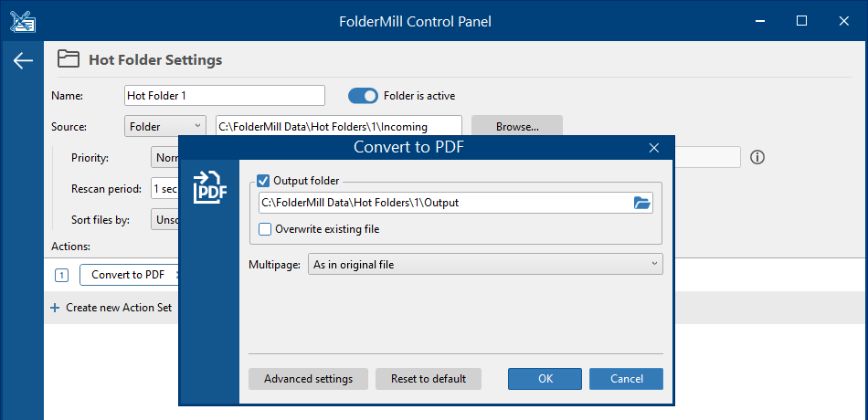The height and width of the screenshot is (420, 868).
Task: Click the info icon beside the priority row
Action: tap(757, 157)
